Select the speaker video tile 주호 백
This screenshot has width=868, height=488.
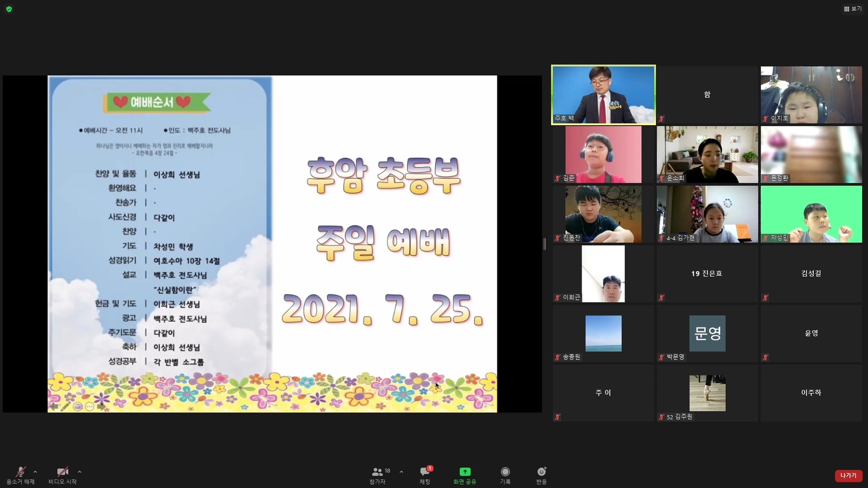click(x=603, y=95)
